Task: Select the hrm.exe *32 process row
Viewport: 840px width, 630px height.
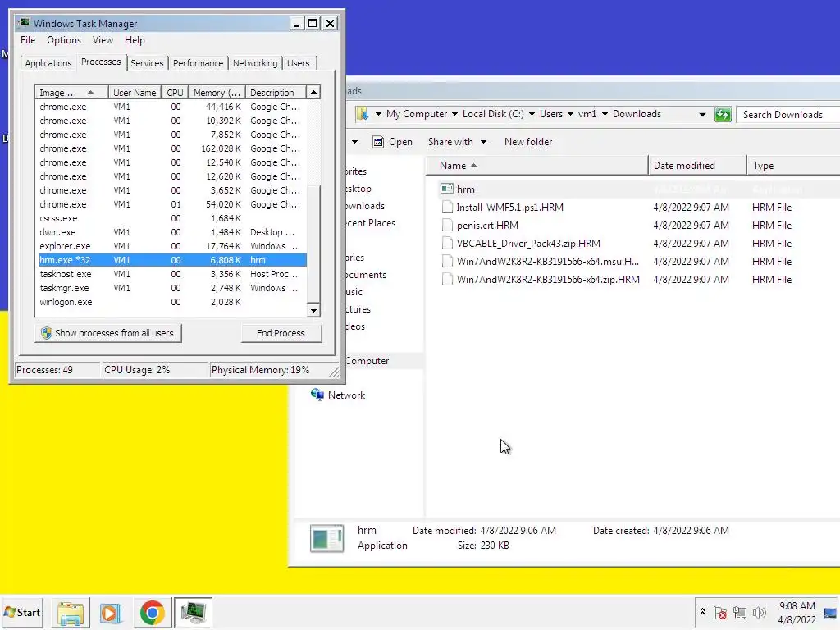Action: [x=172, y=260]
